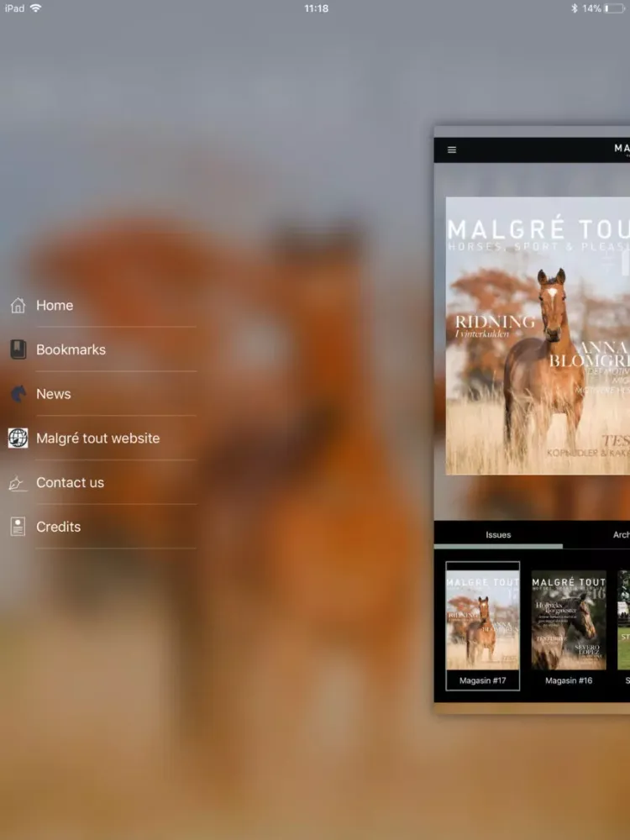
Task: Tap the Bluetooth status icon
Action: pyautogui.click(x=575, y=8)
